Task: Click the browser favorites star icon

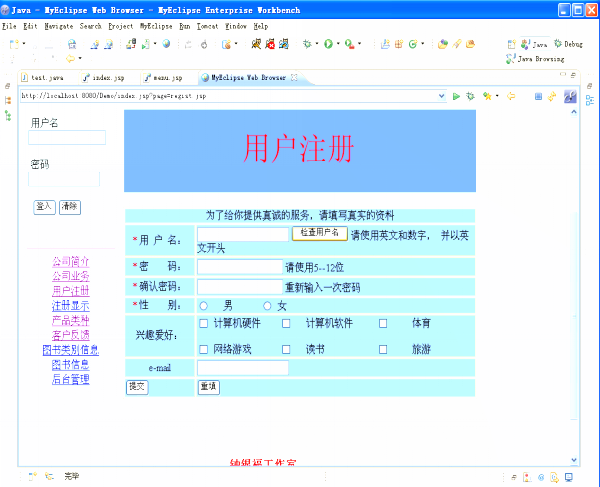Action: [487, 96]
